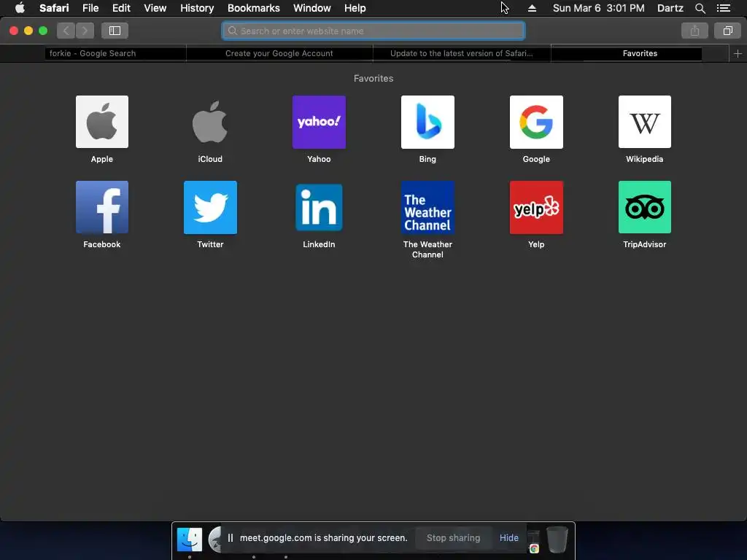Open the Yelp favorite tile
Image resolution: width=747 pixels, height=560 pixels.
tap(536, 207)
